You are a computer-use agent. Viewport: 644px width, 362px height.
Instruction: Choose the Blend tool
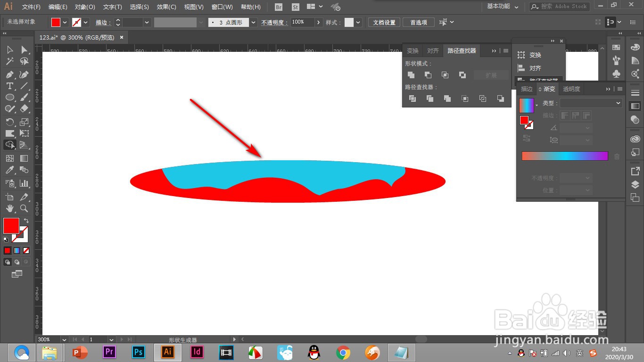(x=24, y=170)
